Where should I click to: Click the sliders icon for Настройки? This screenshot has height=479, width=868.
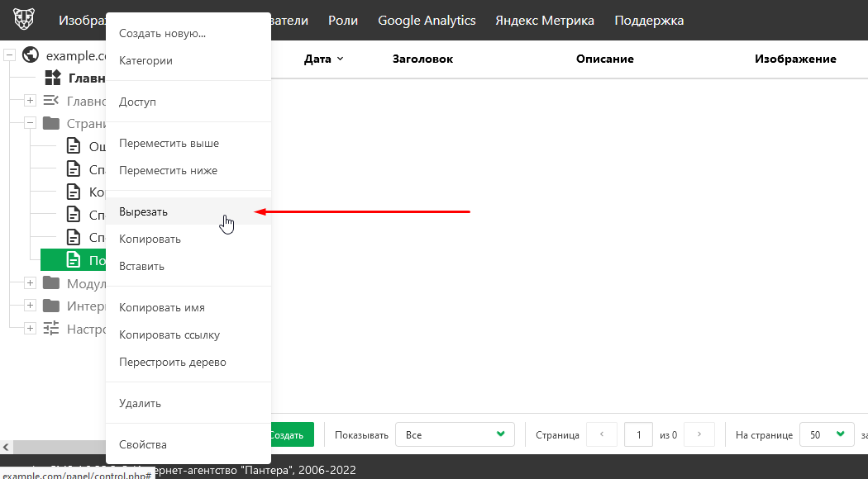point(51,328)
